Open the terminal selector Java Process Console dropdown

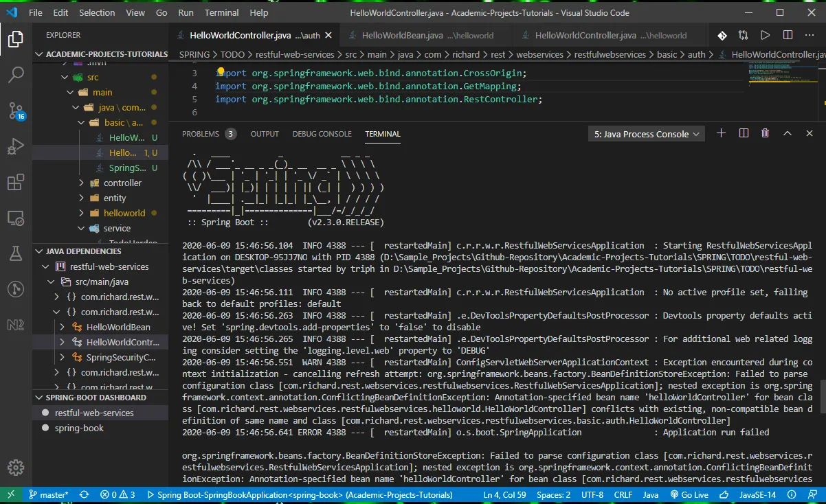(647, 134)
